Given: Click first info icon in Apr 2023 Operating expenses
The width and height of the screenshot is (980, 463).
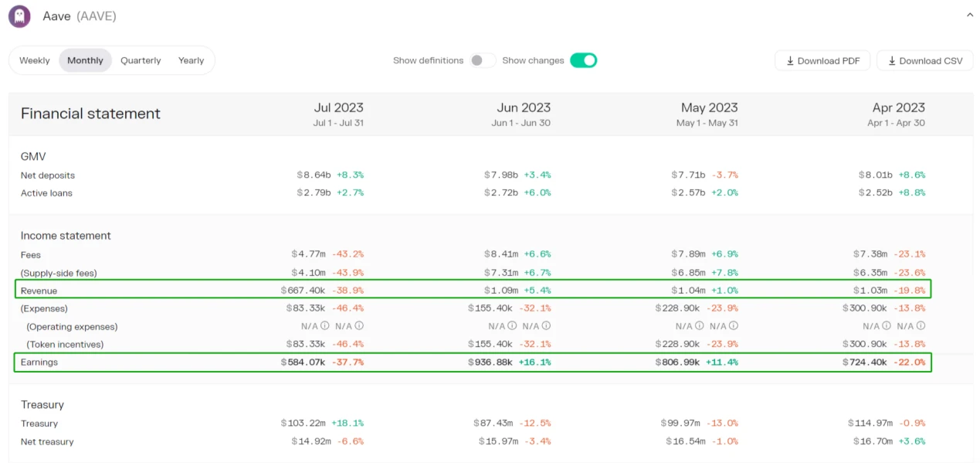Looking at the screenshot, I should 887,326.
